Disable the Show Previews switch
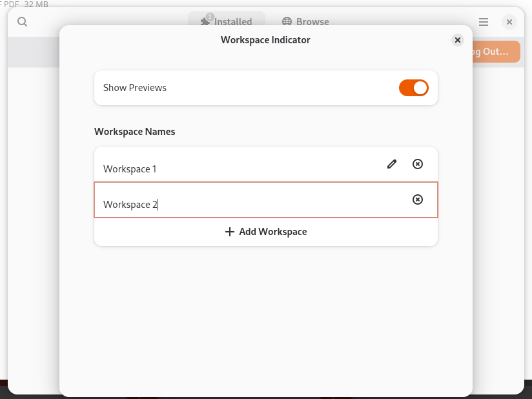This screenshot has width=532, height=399. pos(413,88)
